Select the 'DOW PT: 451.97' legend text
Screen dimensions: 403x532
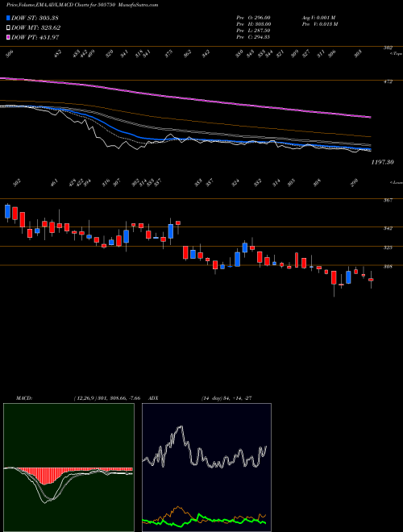pos(35,37)
